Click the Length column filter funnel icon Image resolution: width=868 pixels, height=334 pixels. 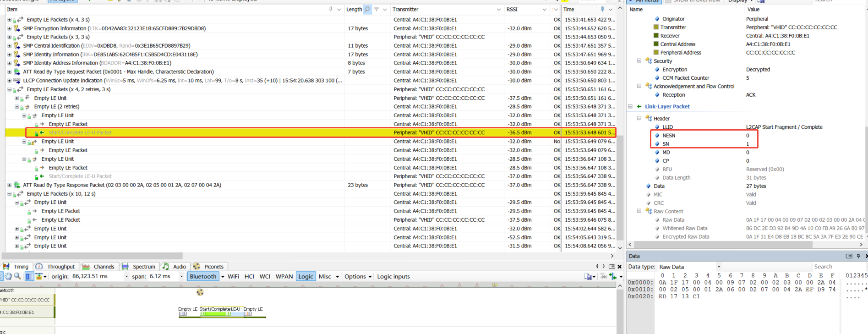(x=377, y=9)
